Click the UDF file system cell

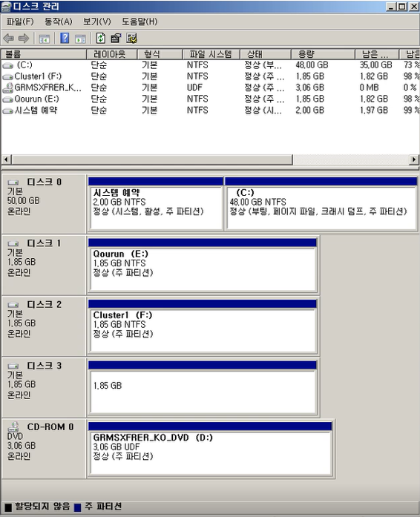pyautogui.click(x=194, y=88)
